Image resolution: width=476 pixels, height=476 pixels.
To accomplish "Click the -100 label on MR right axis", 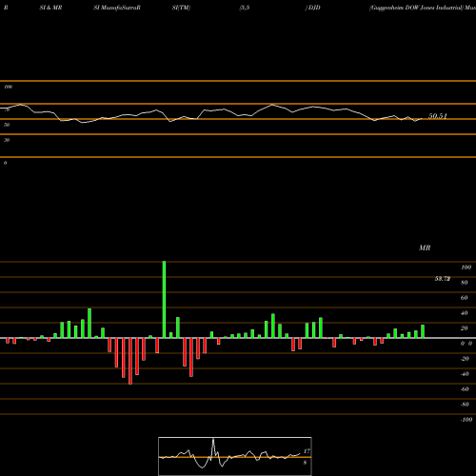I will pos(466,420).
